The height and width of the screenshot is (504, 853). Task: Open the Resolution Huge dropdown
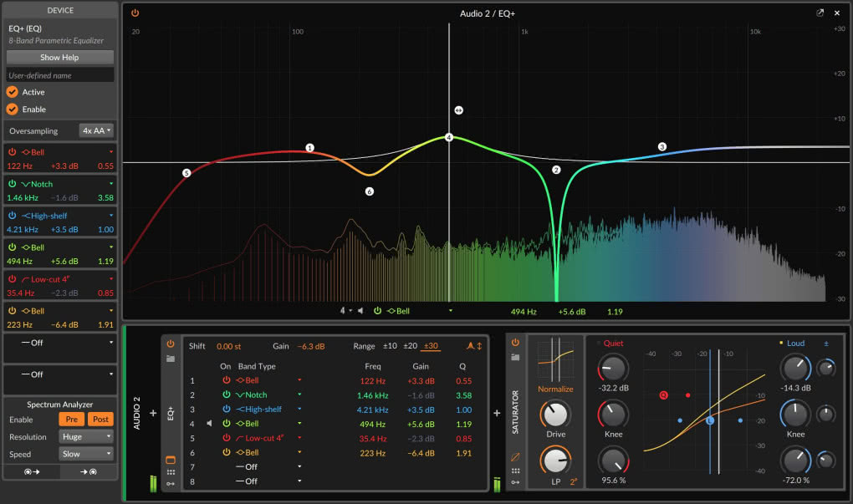tap(86, 436)
